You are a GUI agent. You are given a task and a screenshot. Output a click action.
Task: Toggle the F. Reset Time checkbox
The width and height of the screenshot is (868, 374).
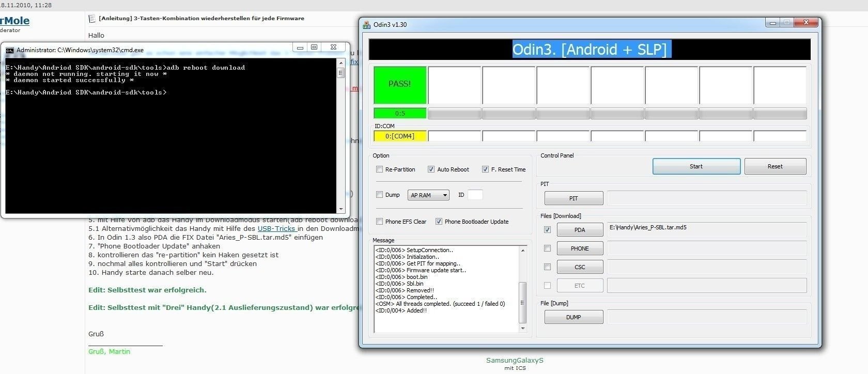click(x=485, y=169)
